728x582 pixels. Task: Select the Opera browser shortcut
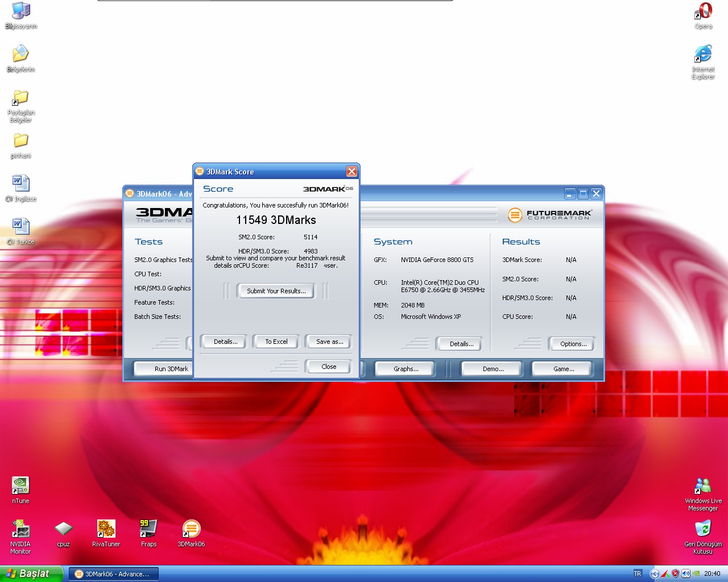[703, 15]
